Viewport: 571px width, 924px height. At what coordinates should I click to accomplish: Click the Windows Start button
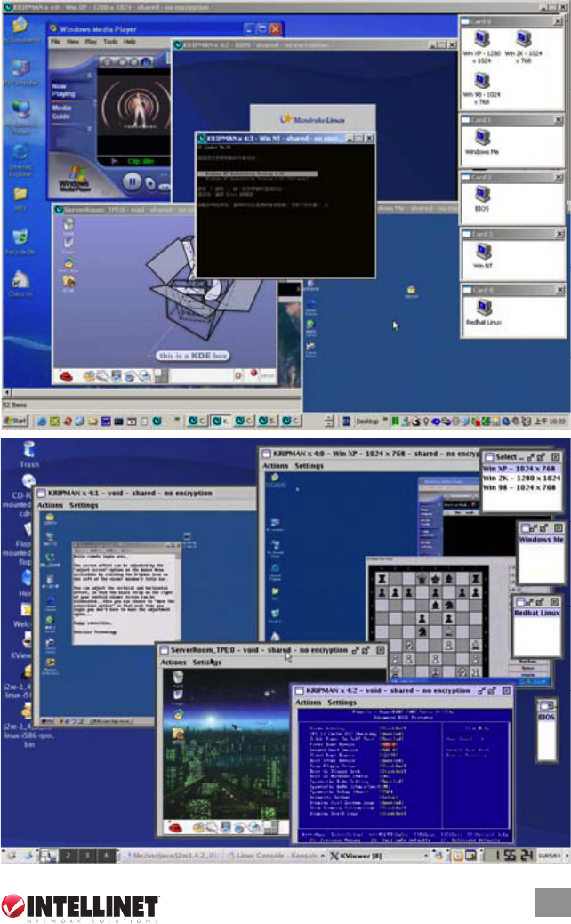pyautogui.click(x=15, y=421)
